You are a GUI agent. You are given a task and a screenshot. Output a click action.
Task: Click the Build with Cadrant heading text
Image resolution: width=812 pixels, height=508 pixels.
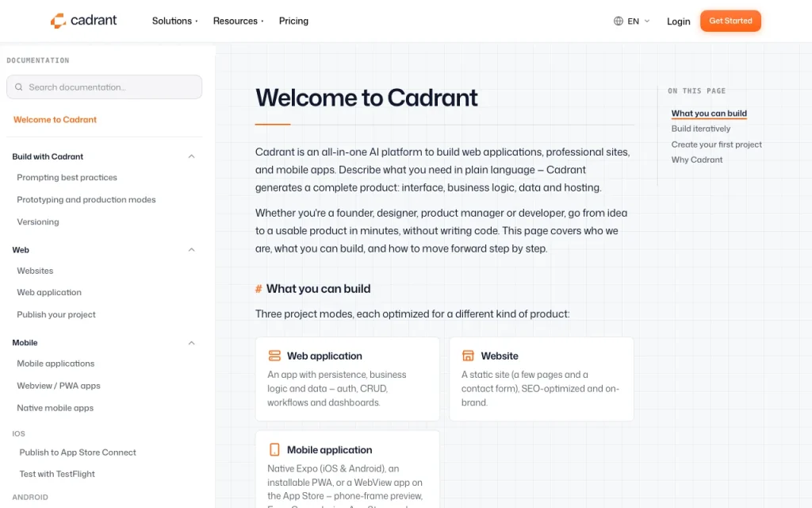[48, 156]
